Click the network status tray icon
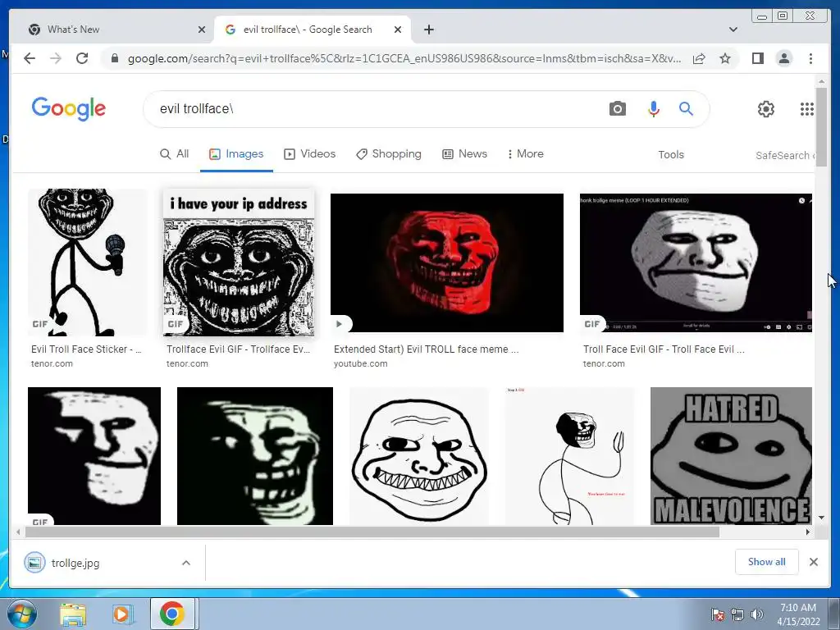This screenshot has width=840, height=630. tap(737, 614)
